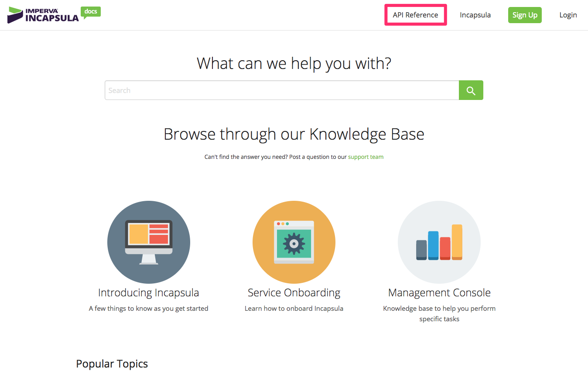The image size is (588, 378).
Task: Select Incapsula in the top navigation
Action: point(475,14)
